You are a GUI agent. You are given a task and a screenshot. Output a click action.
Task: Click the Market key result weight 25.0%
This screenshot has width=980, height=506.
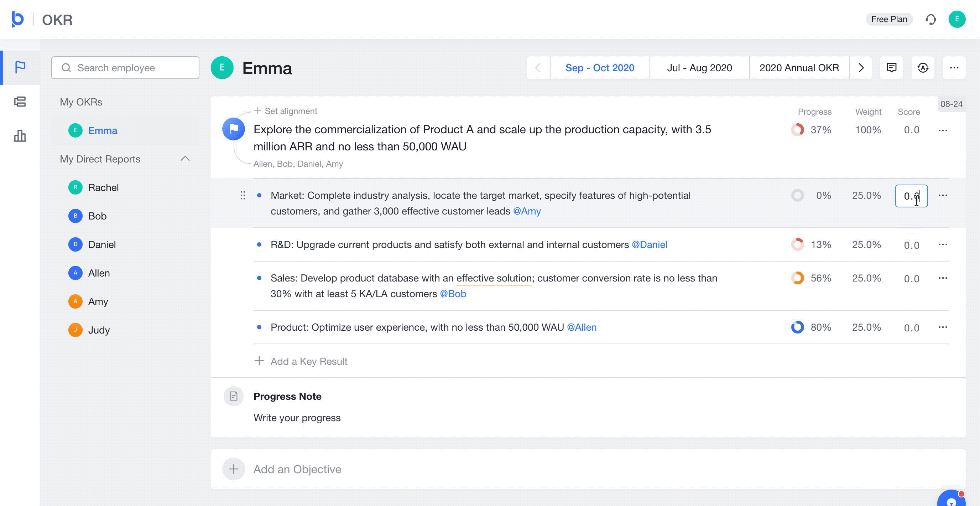(866, 195)
